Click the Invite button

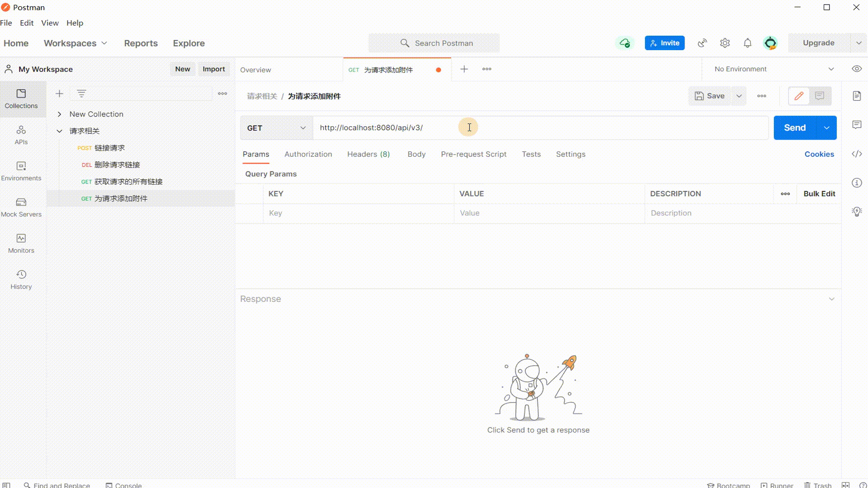click(665, 43)
